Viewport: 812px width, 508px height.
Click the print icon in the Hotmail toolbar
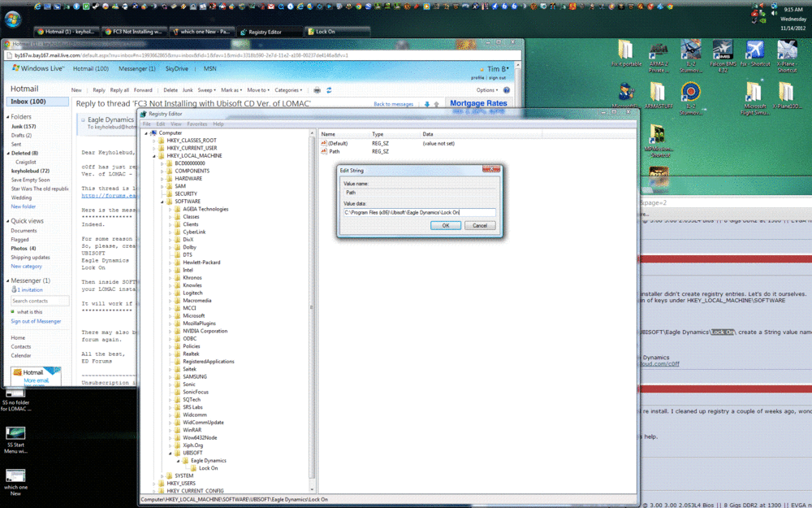pos(317,89)
